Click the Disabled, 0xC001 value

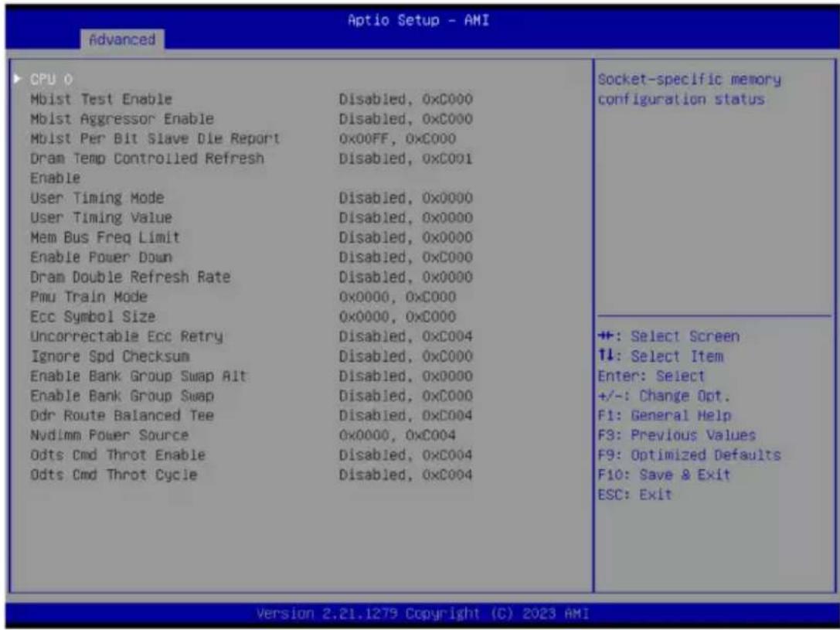click(x=406, y=158)
